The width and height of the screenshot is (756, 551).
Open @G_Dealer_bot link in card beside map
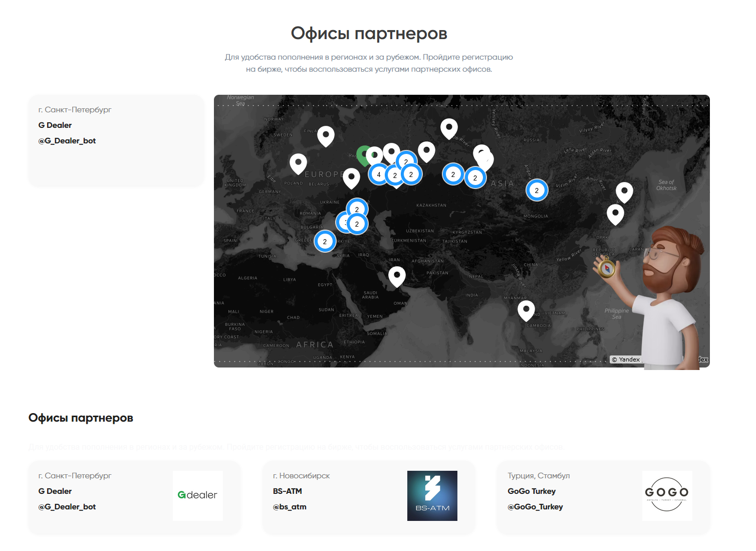click(67, 141)
